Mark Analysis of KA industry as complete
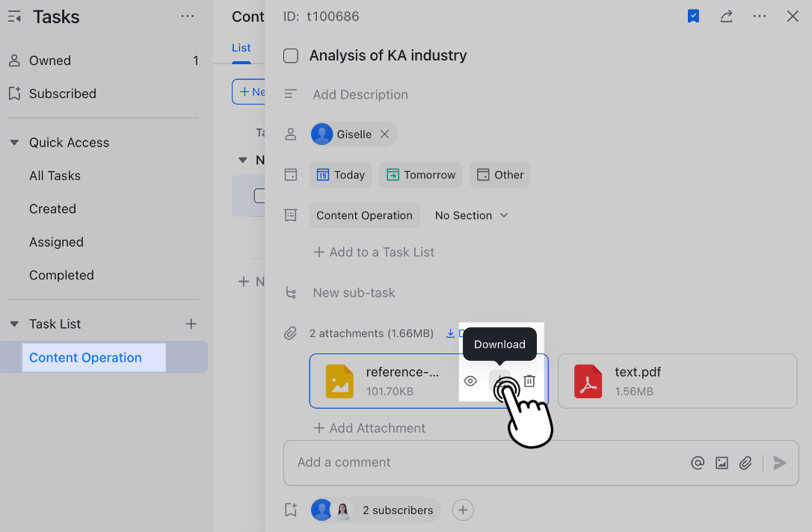The height and width of the screenshot is (532, 812). tap(292, 56)
